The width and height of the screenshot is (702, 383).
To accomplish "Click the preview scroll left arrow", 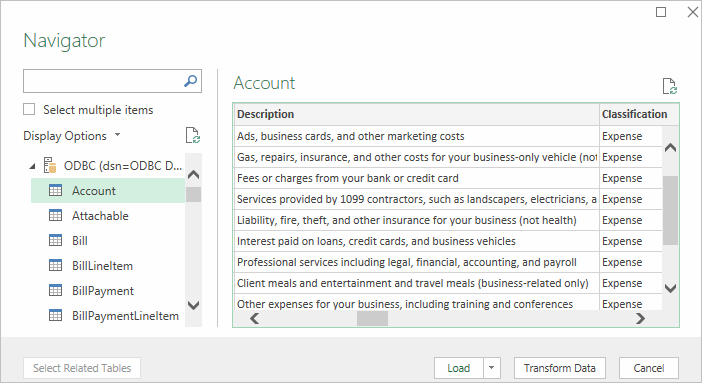I will click(x=255, y=318).
